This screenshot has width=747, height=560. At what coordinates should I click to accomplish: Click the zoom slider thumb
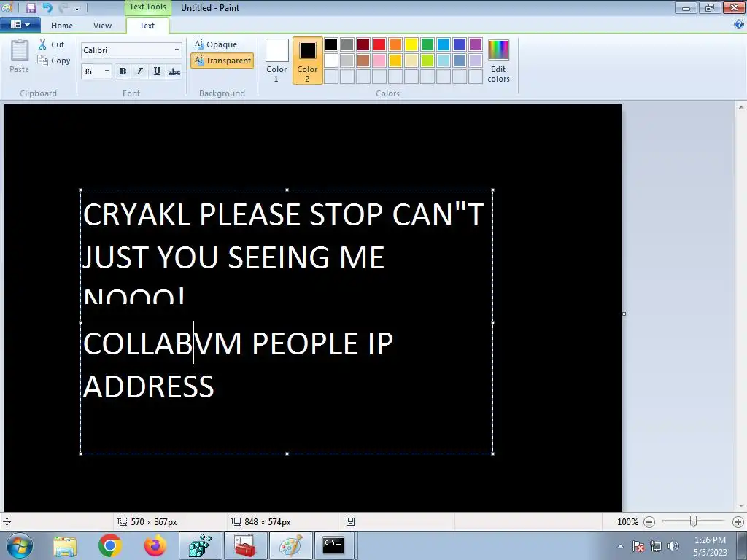[x=694, y=522]
